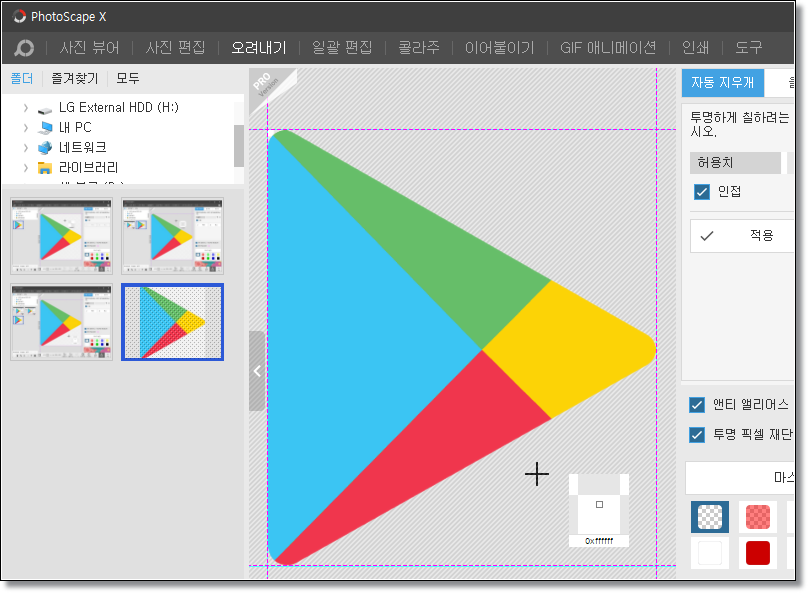The image size is (808, 608).
Task: Open the 인쇄 tab
Action: tap(696, 48)
